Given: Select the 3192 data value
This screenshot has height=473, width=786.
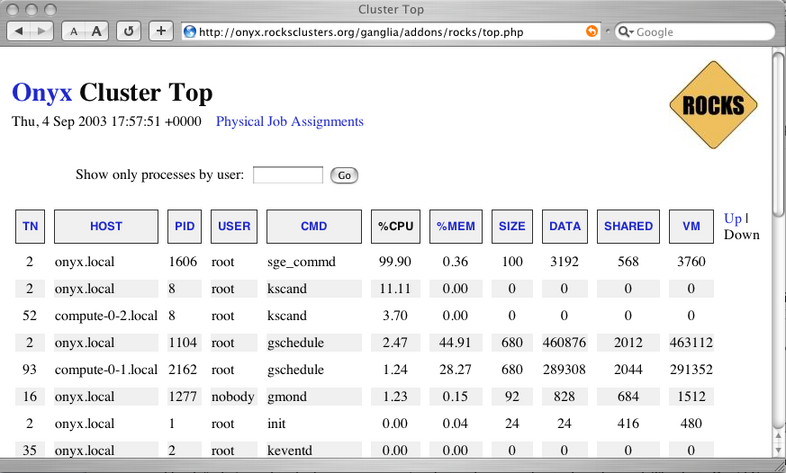Looking at the screenshot, I should pyautogui.click(x=564, y=262).
